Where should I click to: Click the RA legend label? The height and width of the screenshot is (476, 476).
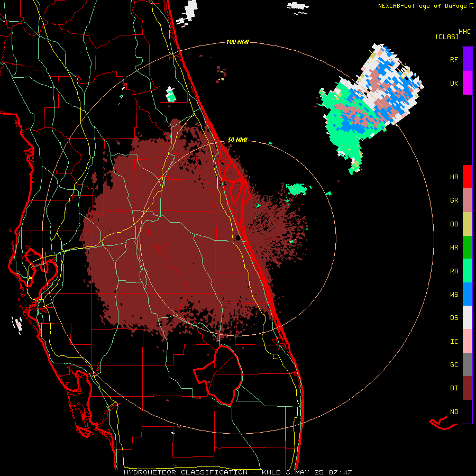click(x=454, y=271)
